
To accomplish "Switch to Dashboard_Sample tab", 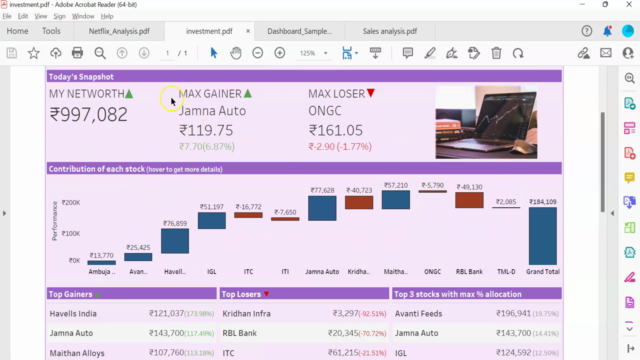I will pyautogui.click(x=300, y=31).
